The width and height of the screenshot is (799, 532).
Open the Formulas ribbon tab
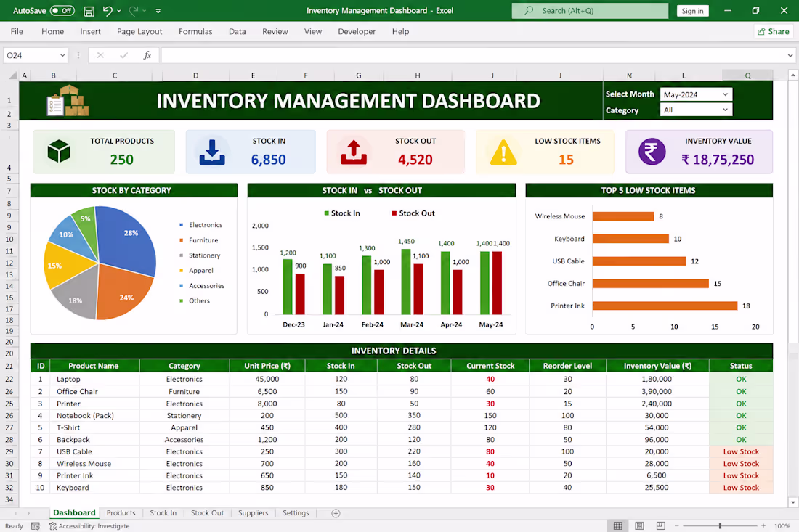pos(195,31)
